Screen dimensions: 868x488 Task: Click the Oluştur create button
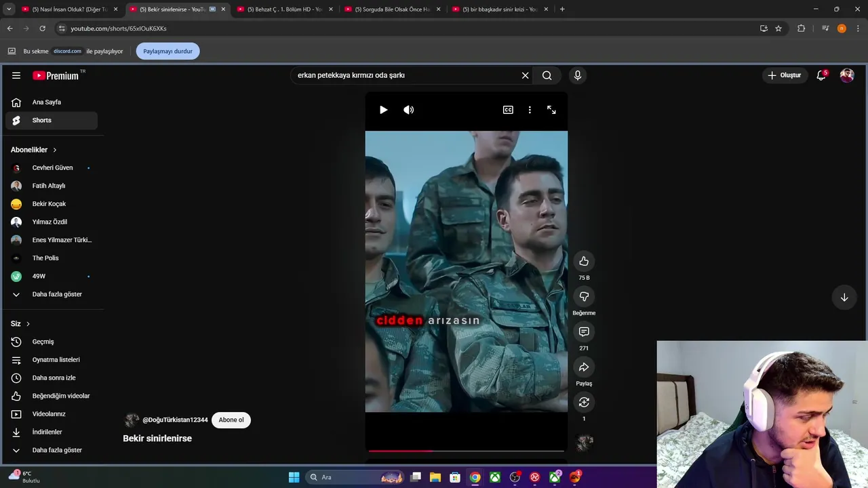point(785,75)
